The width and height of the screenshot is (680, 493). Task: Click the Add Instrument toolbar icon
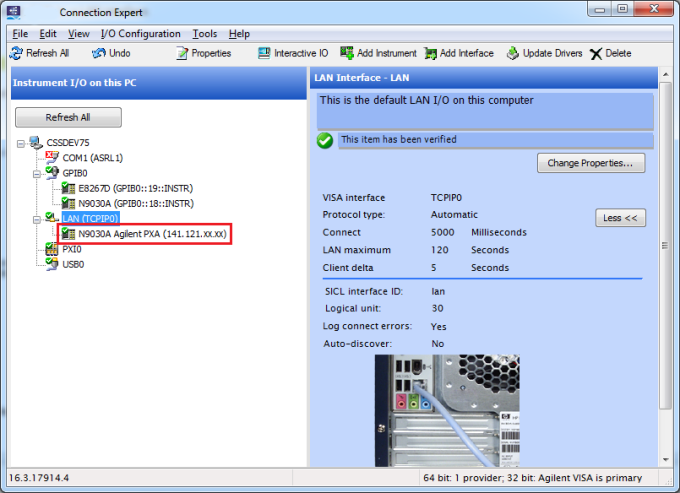click(x=378, y=53)
